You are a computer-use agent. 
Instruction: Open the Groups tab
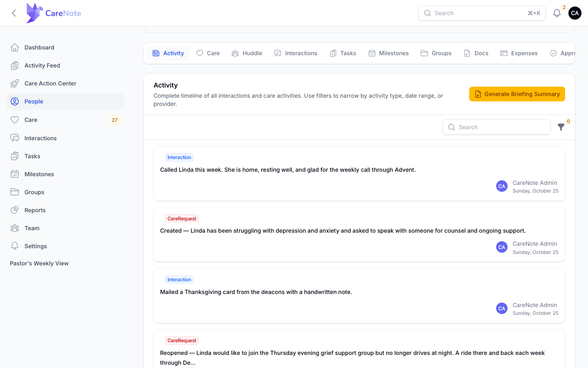(436, 53)
